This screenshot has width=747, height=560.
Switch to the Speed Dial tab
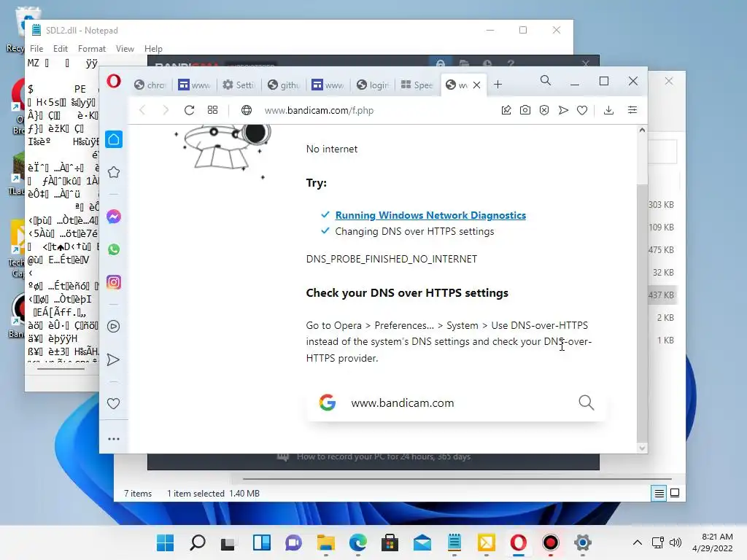(x=417, y=85)
